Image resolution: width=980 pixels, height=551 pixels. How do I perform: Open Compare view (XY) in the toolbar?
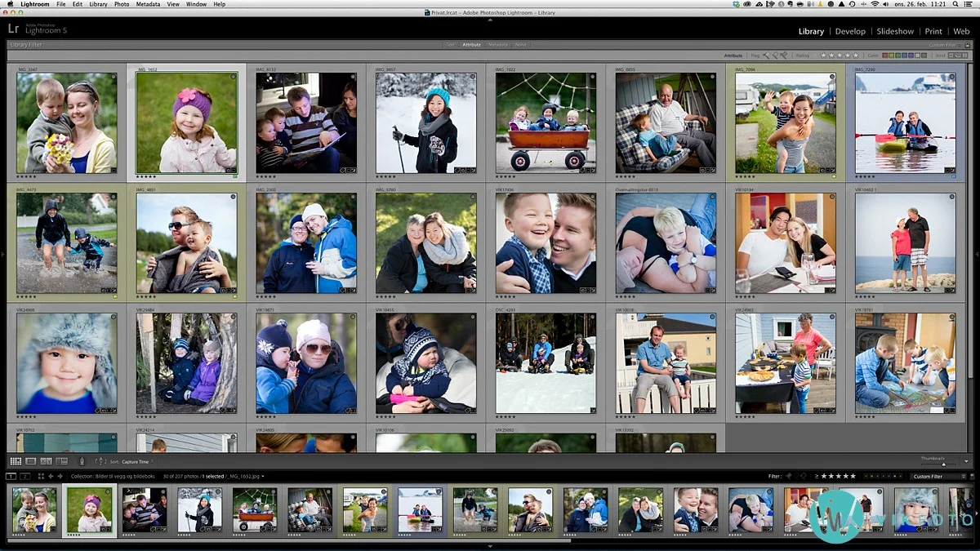click(x=47, y=461)
